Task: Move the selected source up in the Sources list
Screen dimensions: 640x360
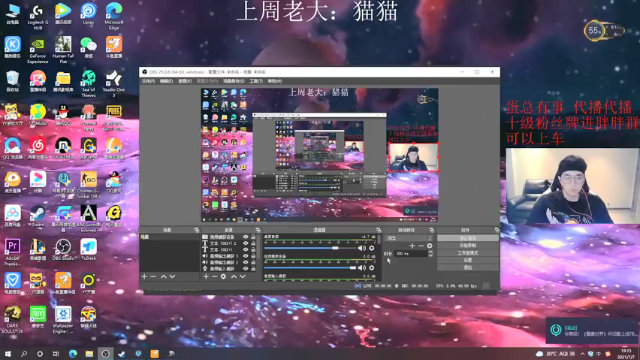Action: pyautogui.click(x=234, y=277)
